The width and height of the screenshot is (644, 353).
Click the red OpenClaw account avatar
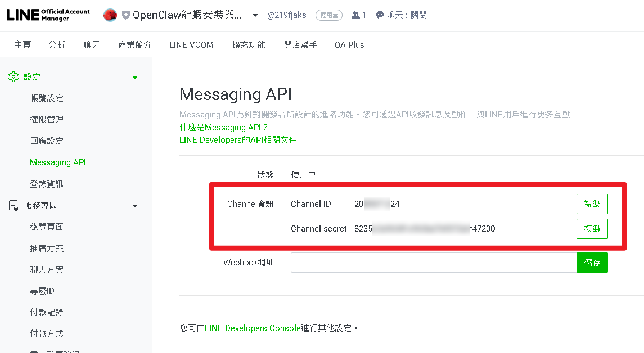110,15
